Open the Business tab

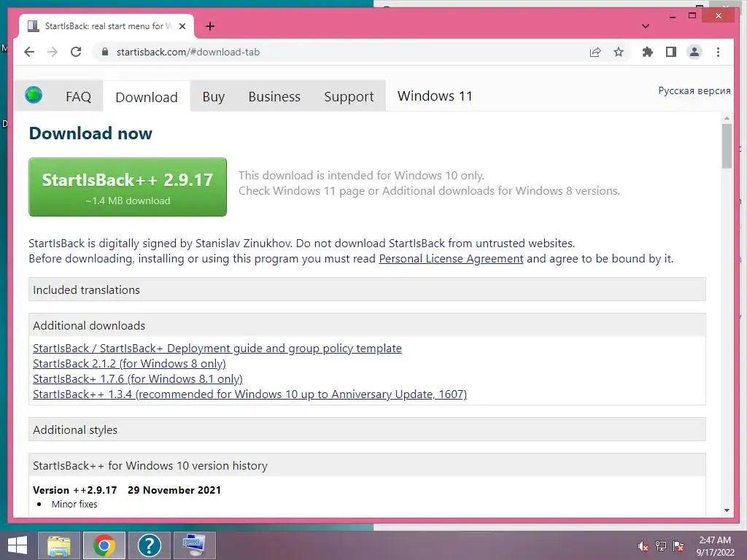274,97
